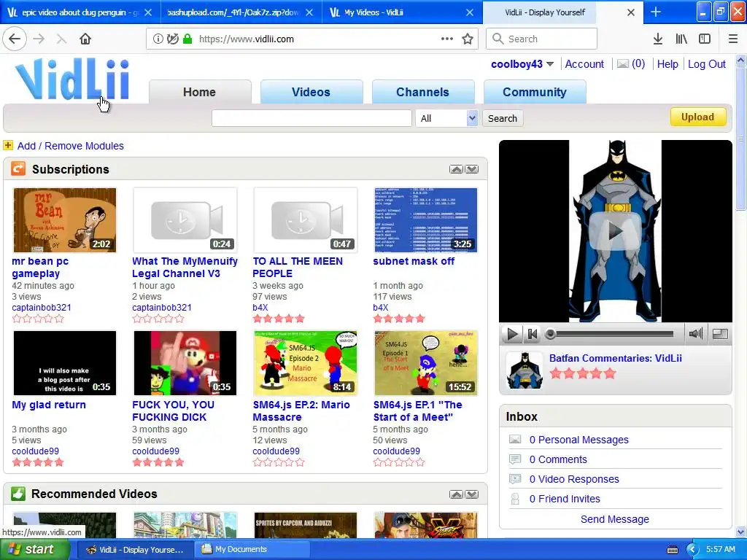Go back with browser back arrow
Screen dimensions: 747x560
tap(15, 39)
